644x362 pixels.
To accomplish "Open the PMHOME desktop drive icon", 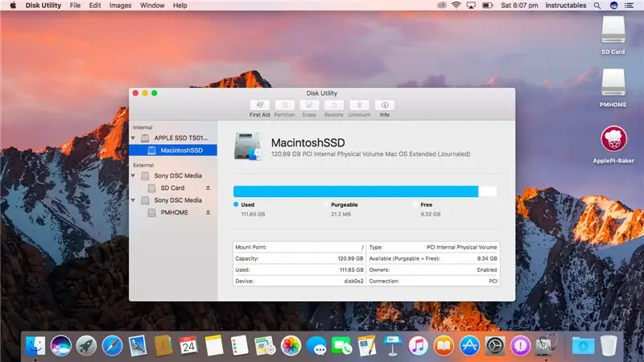I will click(x=613, y=83).
